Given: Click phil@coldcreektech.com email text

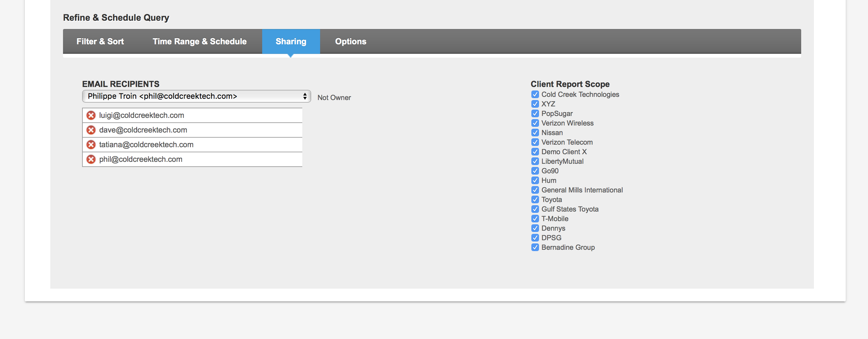Looking at the screenshot, I should coord(141,159).
